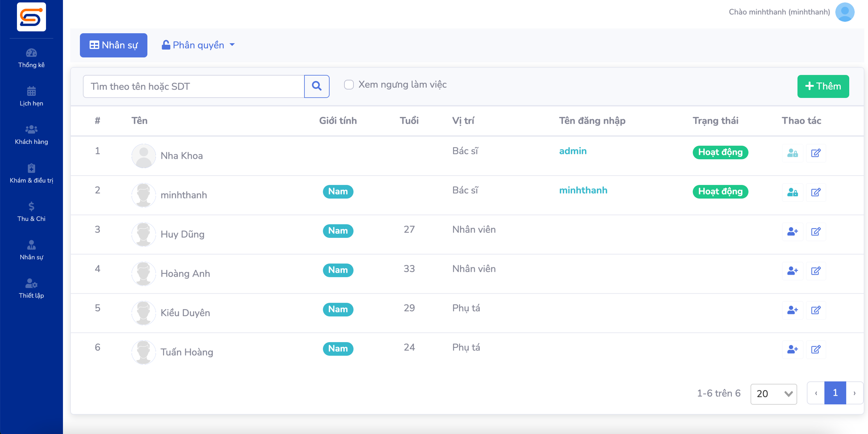Click the search magnifier button
The width and height of the screenshot is (868, 434).
[x=316, y=86]
